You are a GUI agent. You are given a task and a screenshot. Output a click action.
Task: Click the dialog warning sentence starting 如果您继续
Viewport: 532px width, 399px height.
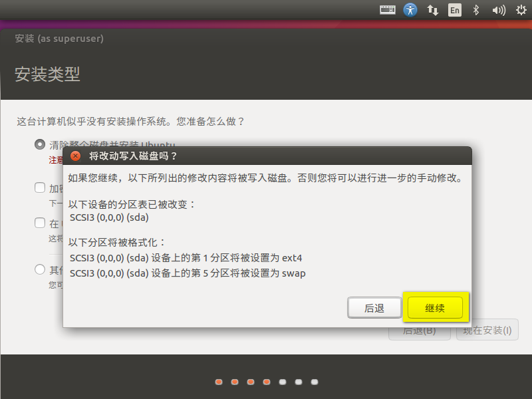click(265, 178)
